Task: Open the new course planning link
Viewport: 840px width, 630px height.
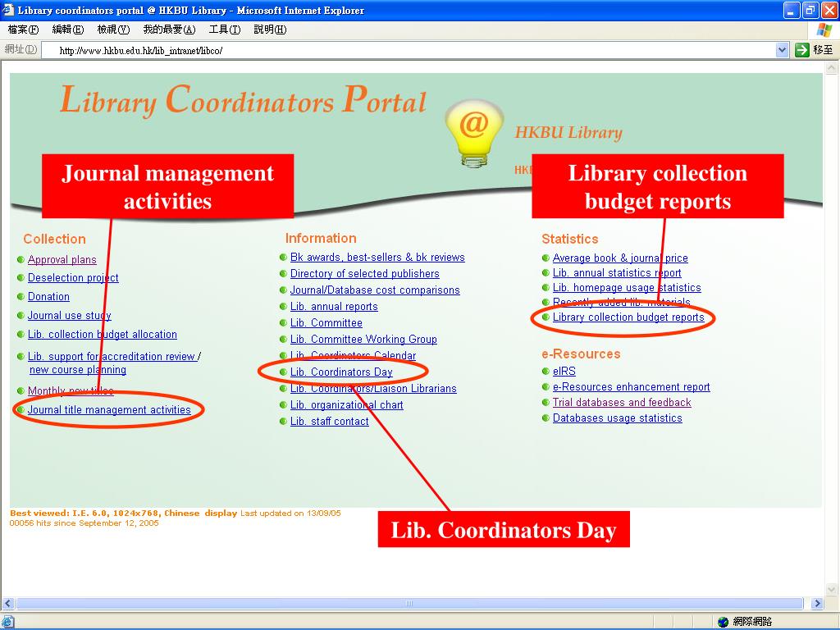Action: (x=78, y=370)
